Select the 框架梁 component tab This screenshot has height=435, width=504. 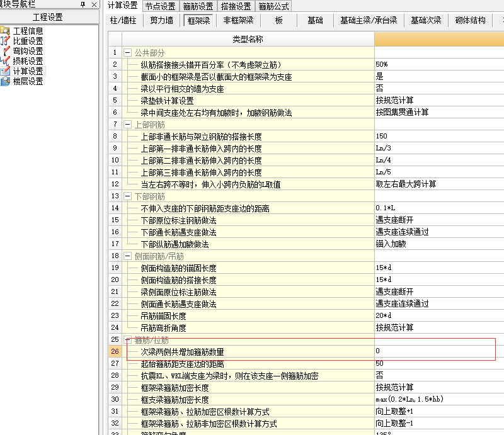point(198,21)
